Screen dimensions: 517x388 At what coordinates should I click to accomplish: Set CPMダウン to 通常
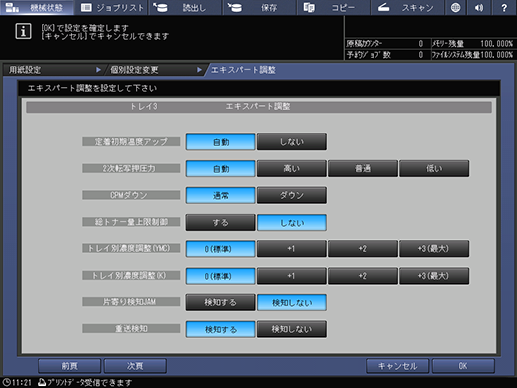click(221, 195)
